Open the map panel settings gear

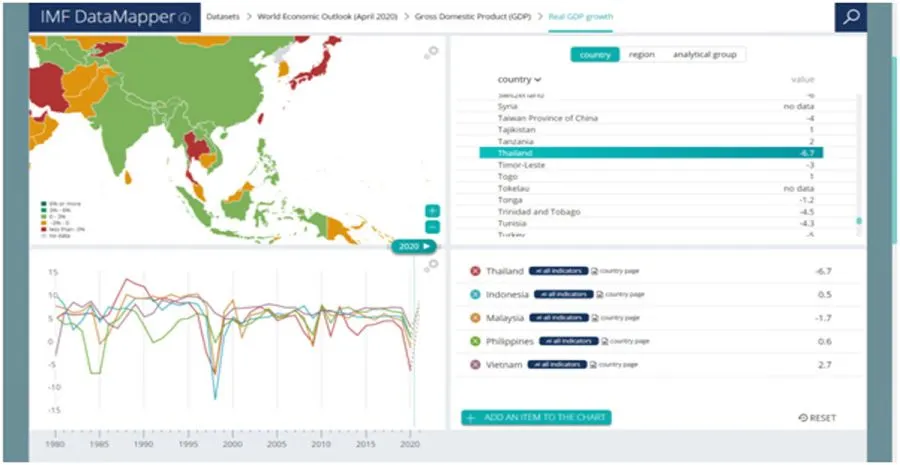point(432,51)
